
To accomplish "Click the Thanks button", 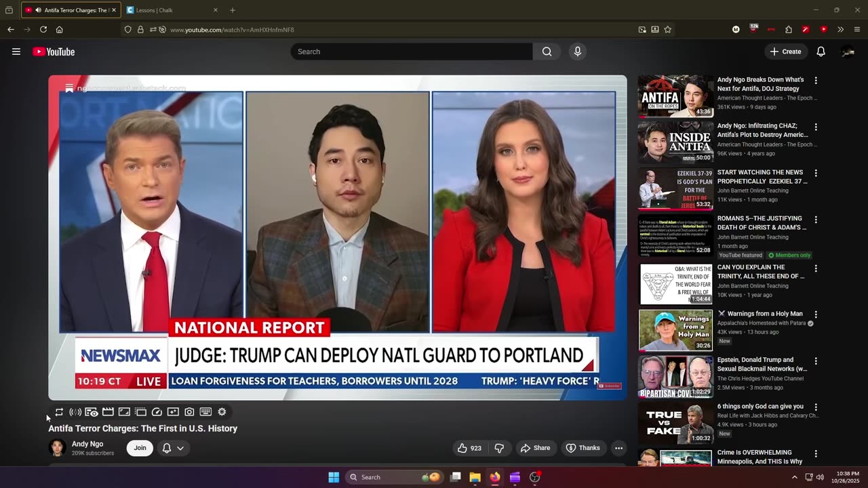I will pyautogui.click(x=583, y=448).
